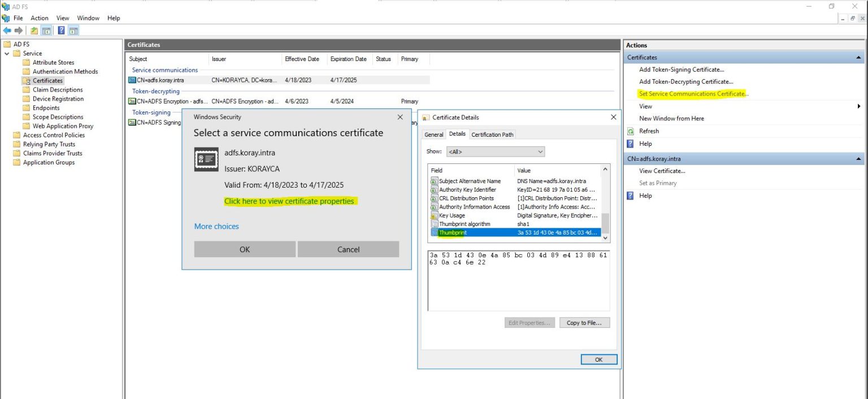Click the Export List toolbar icon
The height and width of the screenshot is (399, 868).
pyautogui.click(x=34, y=31)
